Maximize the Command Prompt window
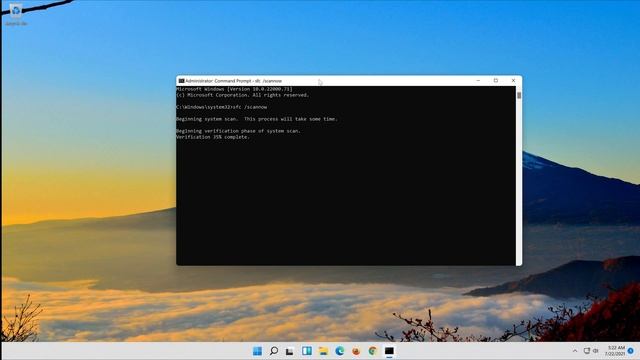Screen dimensions: 640x360 click(x=496, y=81)
